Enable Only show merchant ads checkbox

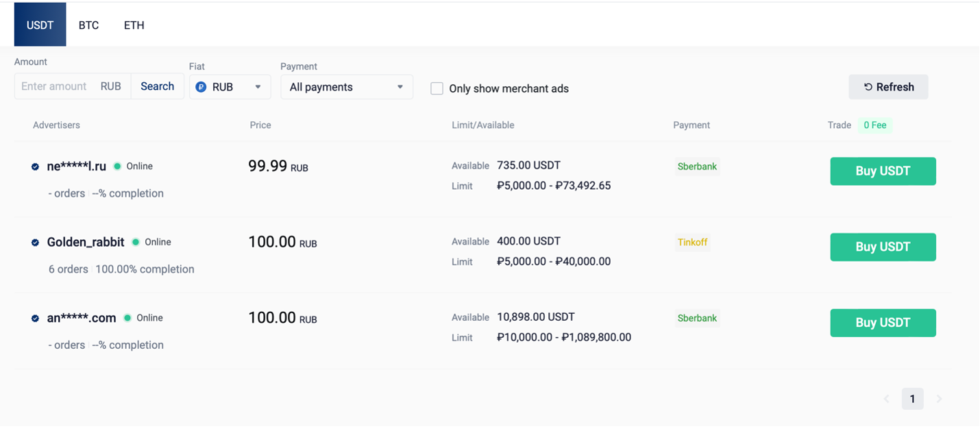pyautogui.click(x=437, y=88)
